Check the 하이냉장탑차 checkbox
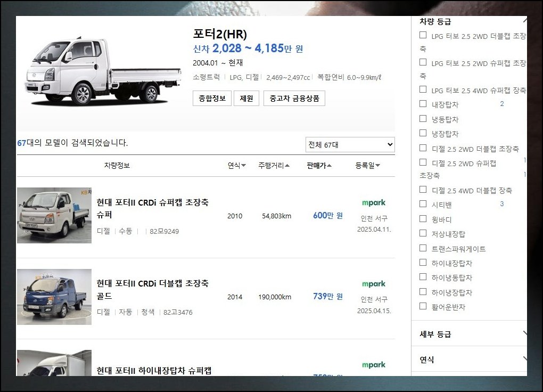The height and width of the screenshot is (392, 543). (423, 291)
